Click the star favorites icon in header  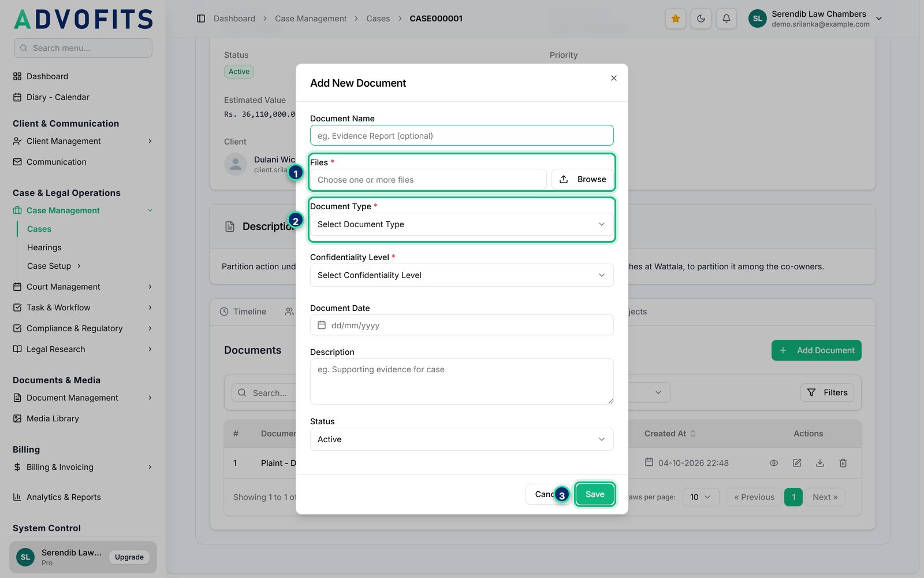click(x=675, y=18)
